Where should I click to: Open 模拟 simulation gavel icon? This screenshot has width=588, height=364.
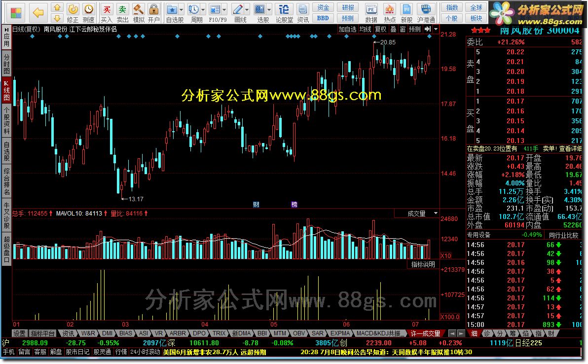pos(139,13)
